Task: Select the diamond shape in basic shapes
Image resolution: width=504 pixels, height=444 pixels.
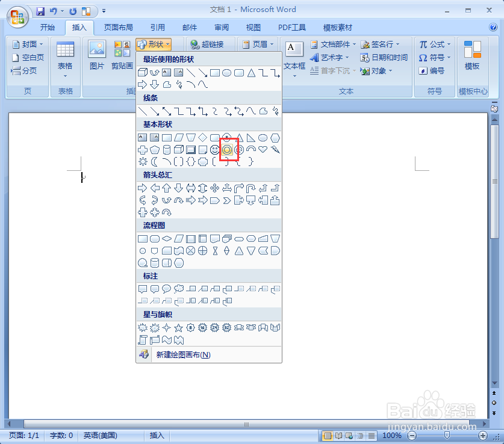Action: click(203, 138)
